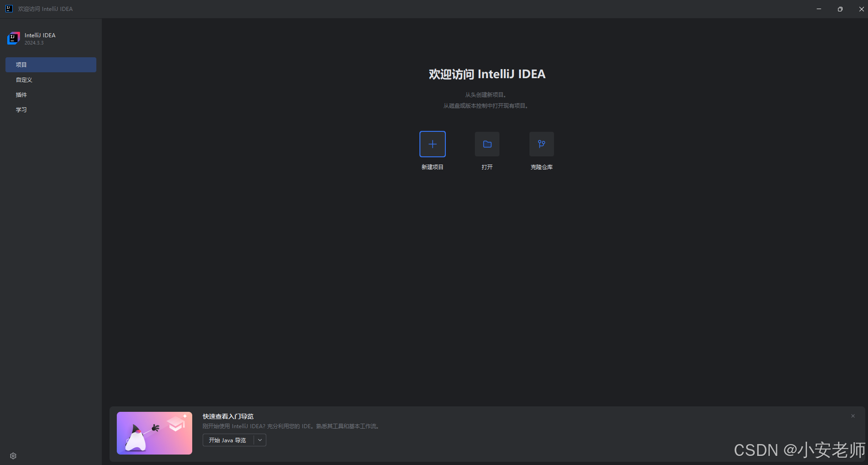This screenshot has height=465, width=868.
Task: Click the IntelliJ icon in title bar
Action: (9, 9)
